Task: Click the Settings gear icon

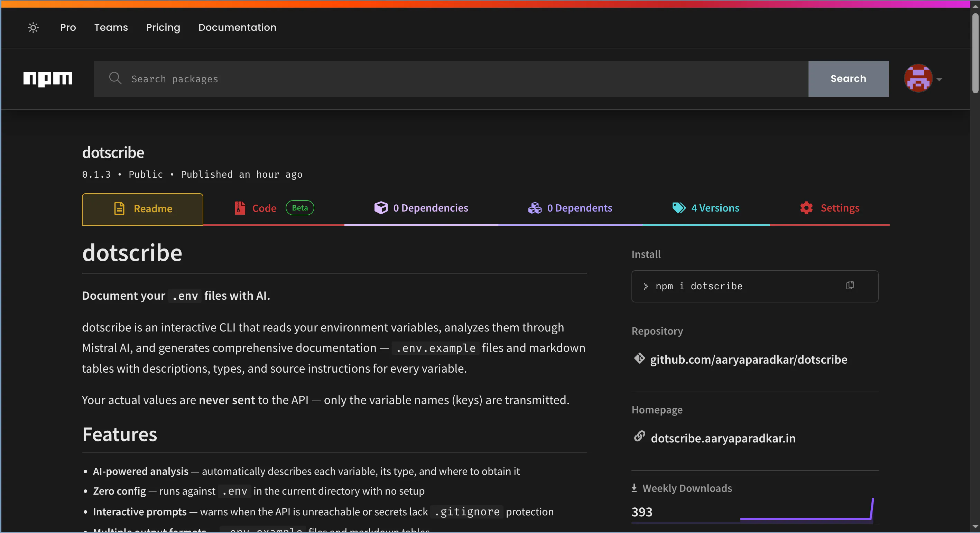Action: [x=806, y=208]
